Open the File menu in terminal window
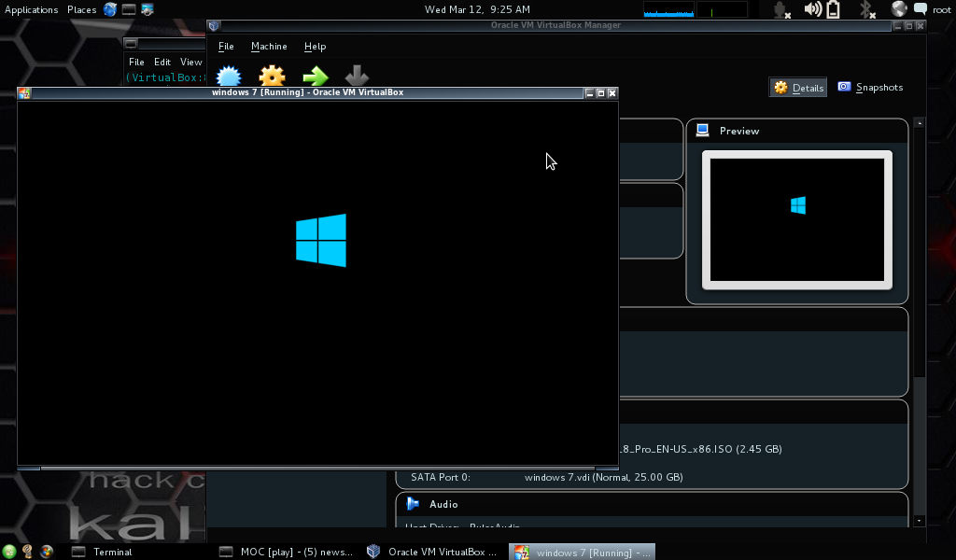Viewport: 956px width, 560px height. tap(136, 63)
